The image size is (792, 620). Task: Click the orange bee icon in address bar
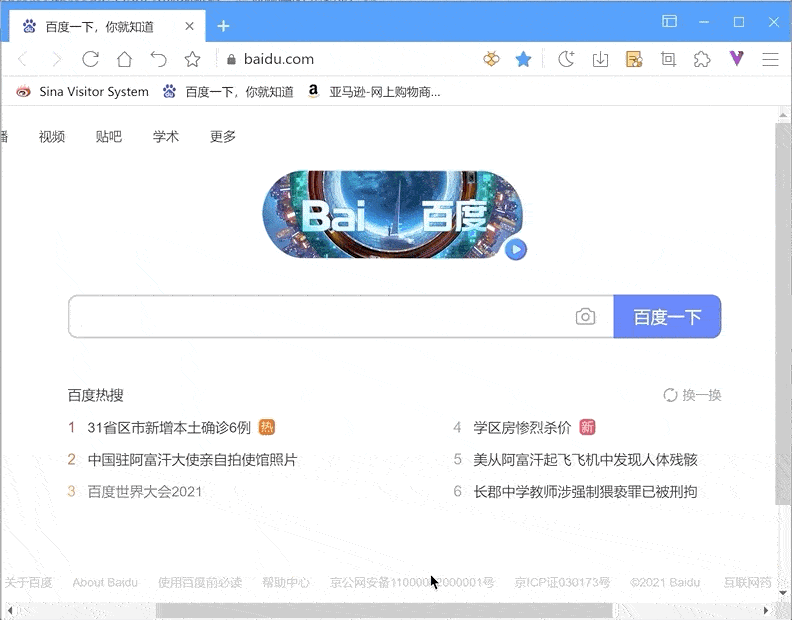click(491, 59)
